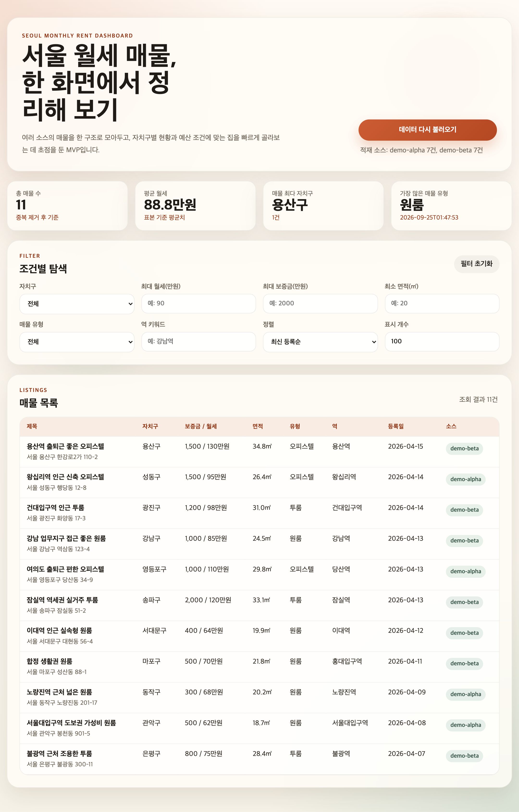Select listing 불광역 근처 조용한 투룸
The width and height of the screenshot is (519, 812).
tap(59, 754)
